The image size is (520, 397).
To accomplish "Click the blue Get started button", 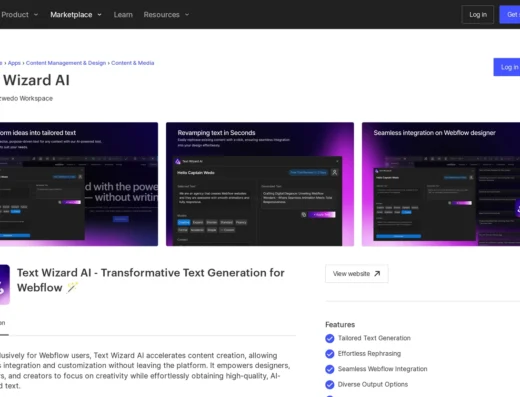I will [510, 15].
